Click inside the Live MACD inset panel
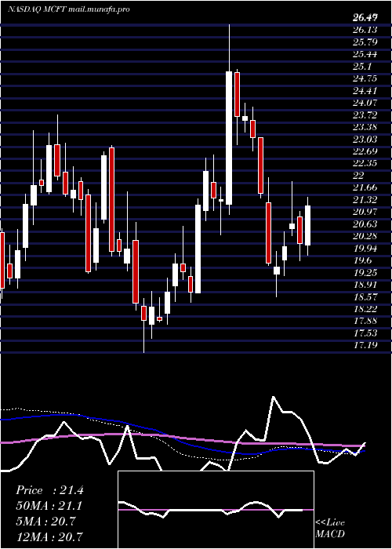 pos(216,510)
